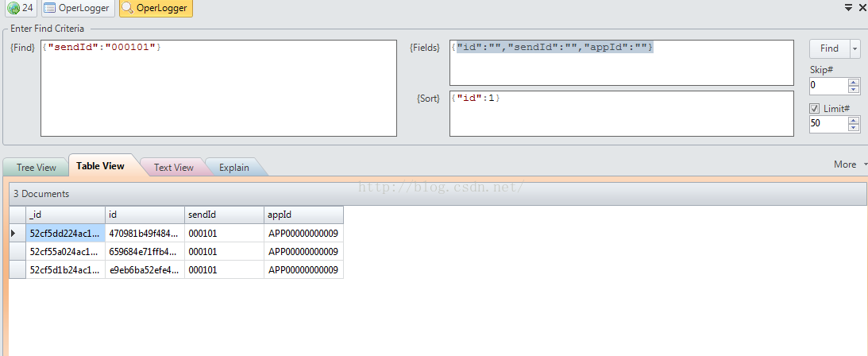The height and width of the screenshot is (356, 868).
Task: Click the id column header
Action: click(x=145, y=215)
